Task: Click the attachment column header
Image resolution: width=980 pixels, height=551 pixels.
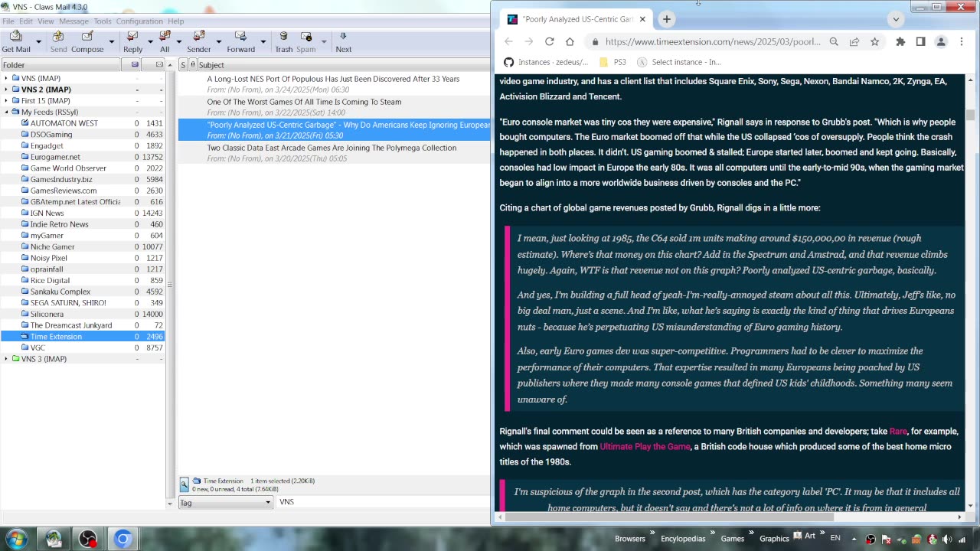Action: coord(193,65)
